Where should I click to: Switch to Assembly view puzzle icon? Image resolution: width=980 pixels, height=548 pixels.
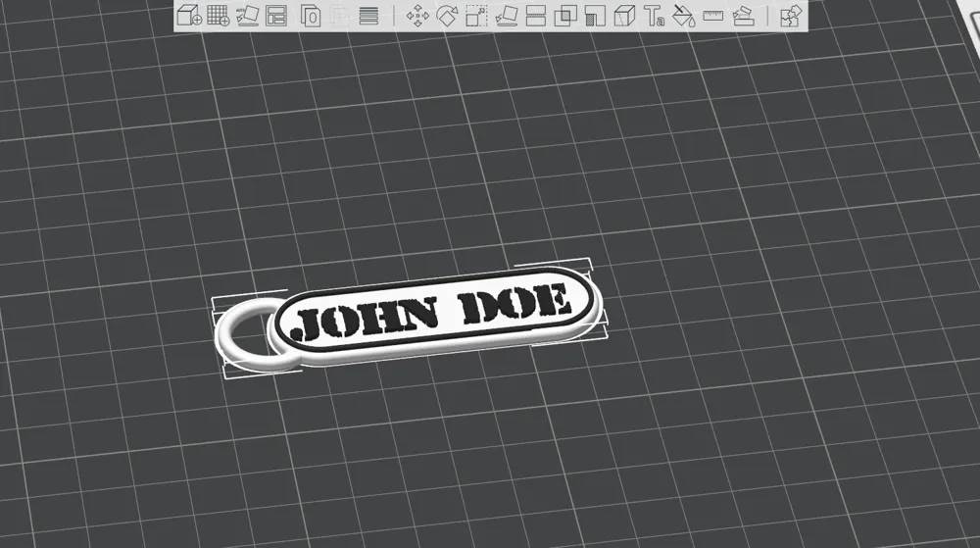791,15
